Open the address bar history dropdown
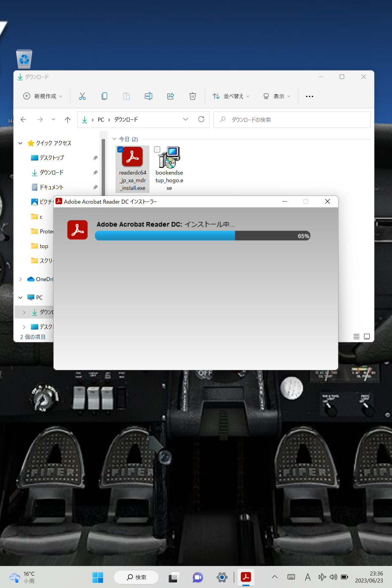The image size is (392, 588). [186, 119]
